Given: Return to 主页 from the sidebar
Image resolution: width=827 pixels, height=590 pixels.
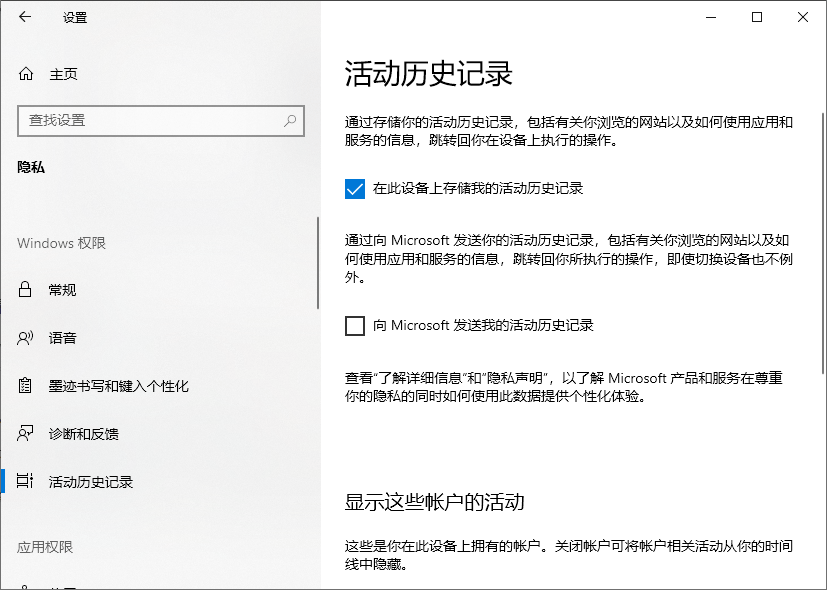Looking at the screenshot, I should pyautogui.click(x=159, y=74).
